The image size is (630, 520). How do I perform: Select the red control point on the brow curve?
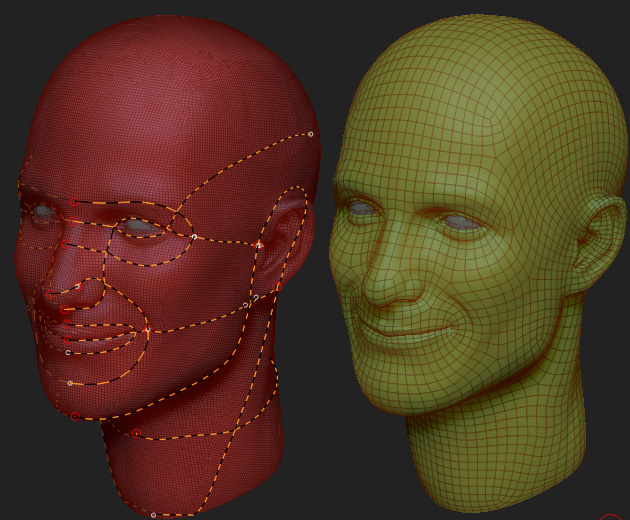[73, 201]
